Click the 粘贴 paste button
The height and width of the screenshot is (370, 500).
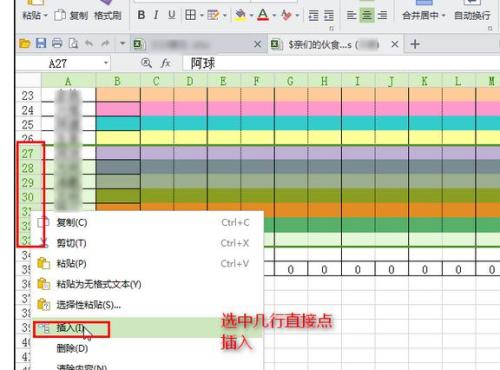[x=31, y=15]
